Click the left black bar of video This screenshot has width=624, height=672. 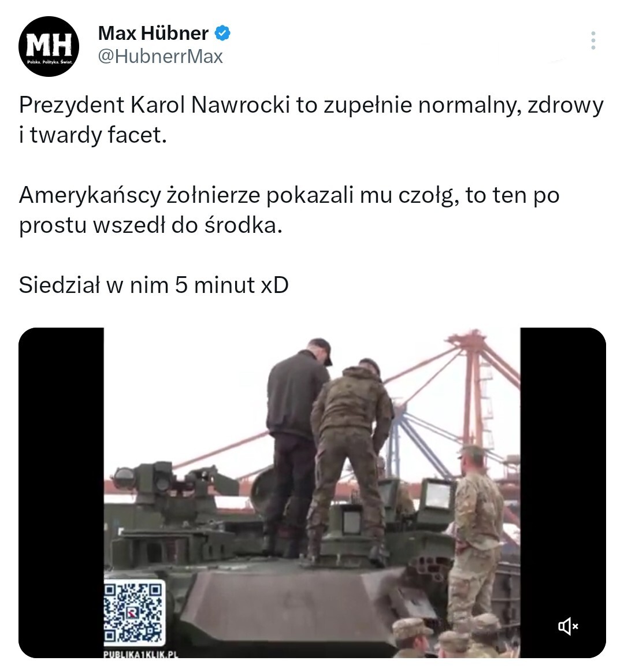click(x=61, y=493)
